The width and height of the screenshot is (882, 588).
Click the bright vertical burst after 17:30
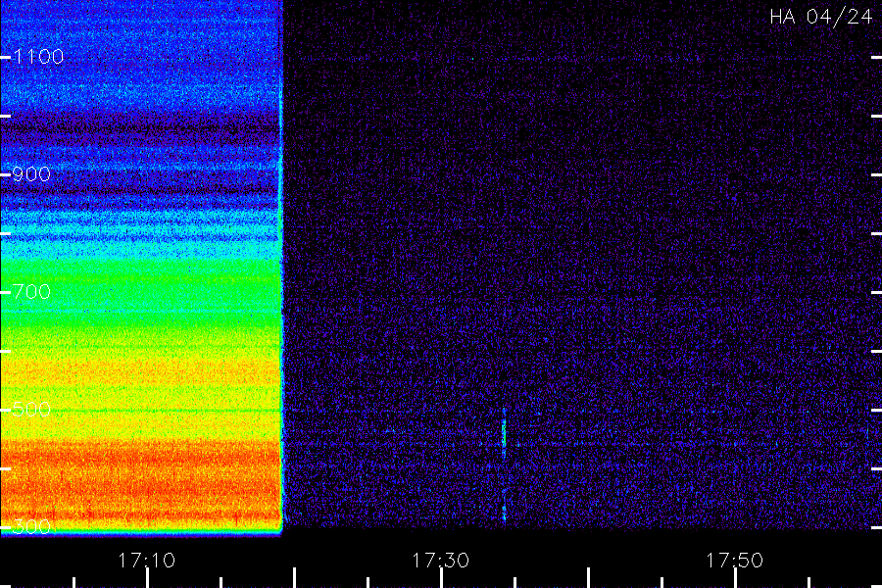[x=504, y=433]
